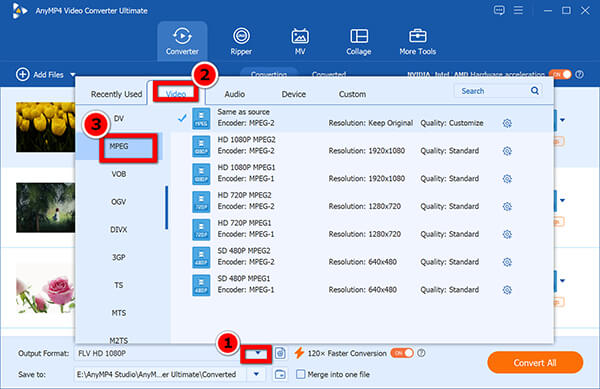The width and height of the screenshot is (600, 389).
Task: Expand format dropdown beside tulips video
Action: pos(562,120)
